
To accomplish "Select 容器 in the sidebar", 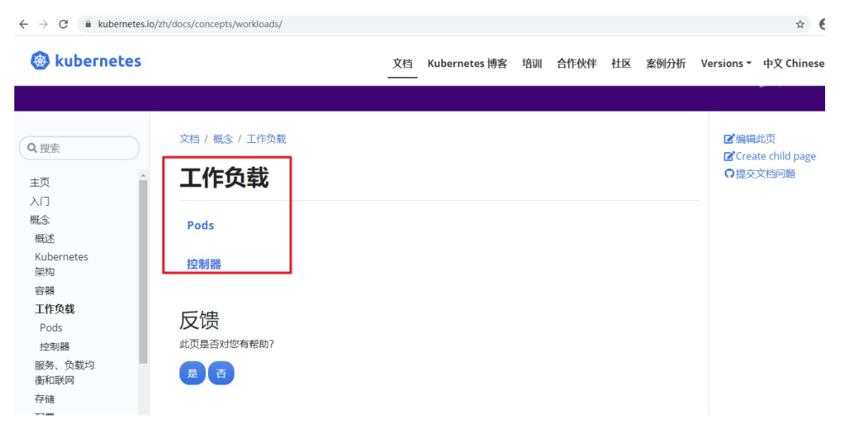I will tap(45, 290).
